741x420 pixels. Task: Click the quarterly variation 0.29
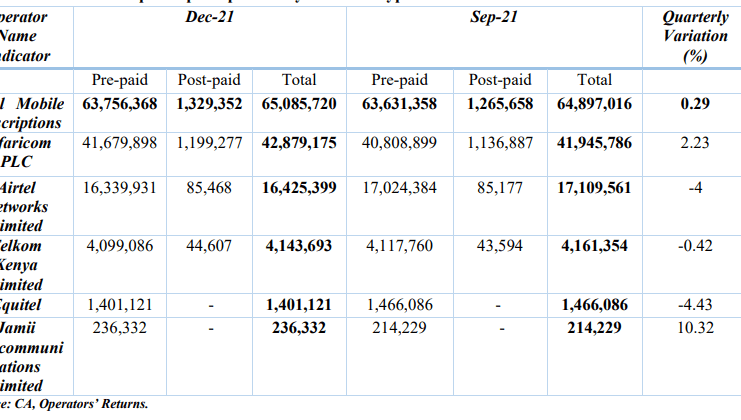point(695,104)
